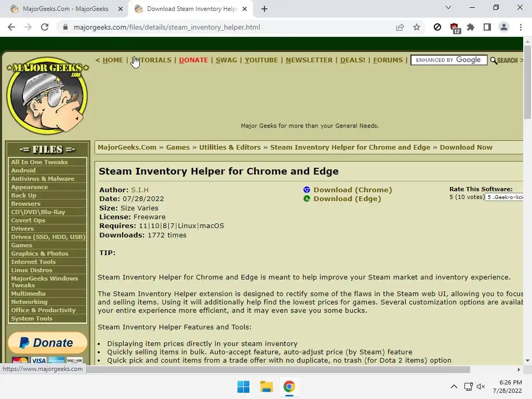This screenshot has height=399, width=532.
Task: Open the tab search chevron
Action: tap(448, 7)
